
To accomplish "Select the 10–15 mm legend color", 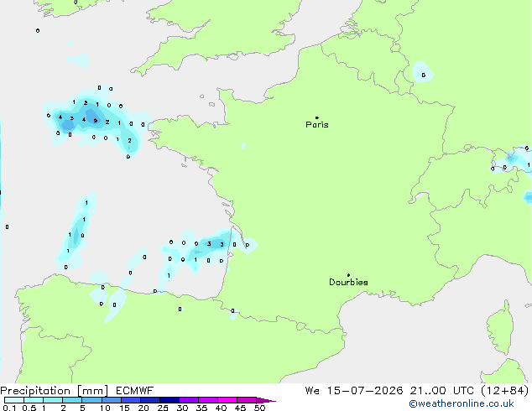I will [112, 400].
